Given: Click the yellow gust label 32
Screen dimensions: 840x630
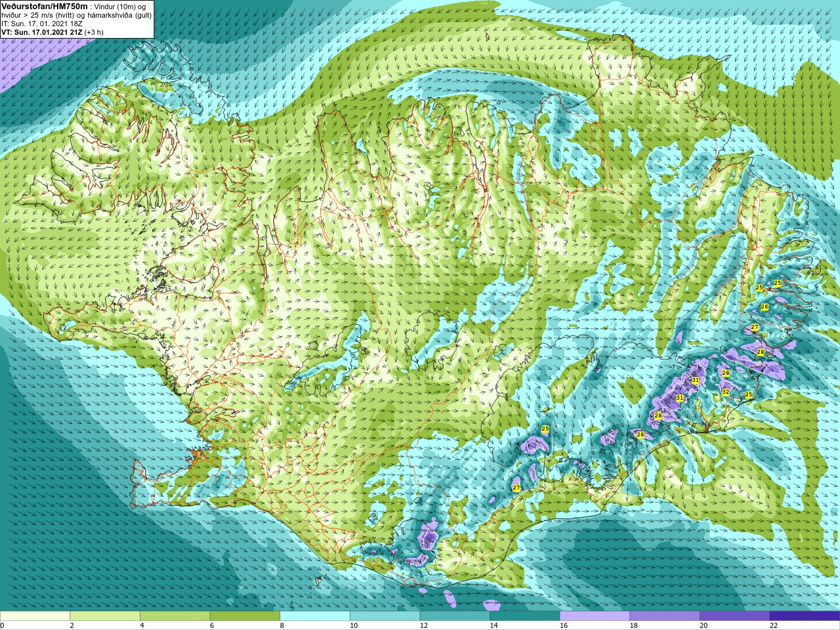Looking at the screenshot, I should point(725,392).
